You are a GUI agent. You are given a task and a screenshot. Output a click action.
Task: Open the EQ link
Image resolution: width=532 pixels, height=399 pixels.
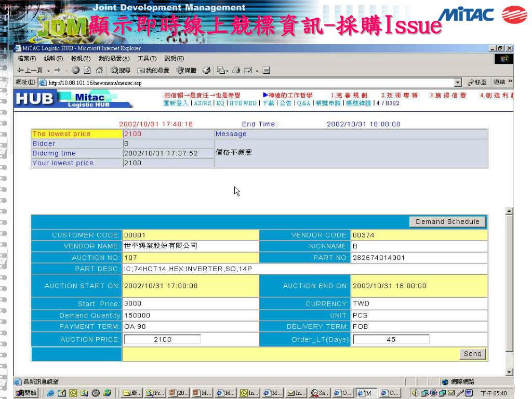click(220, 103)
